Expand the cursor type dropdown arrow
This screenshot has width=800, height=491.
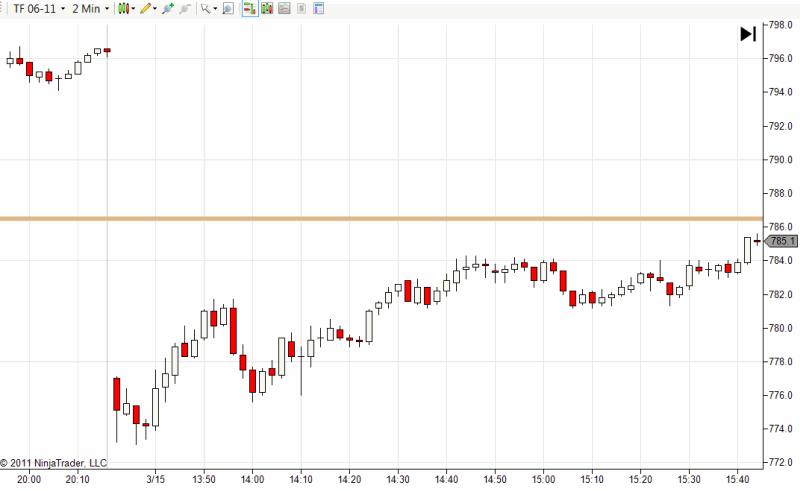click(x=215, y=9)
